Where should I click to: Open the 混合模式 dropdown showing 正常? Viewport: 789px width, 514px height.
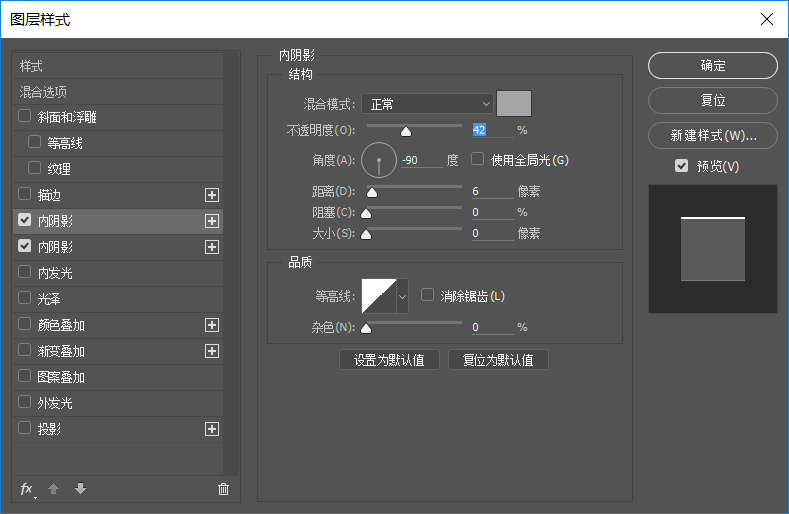coord(428,104)
